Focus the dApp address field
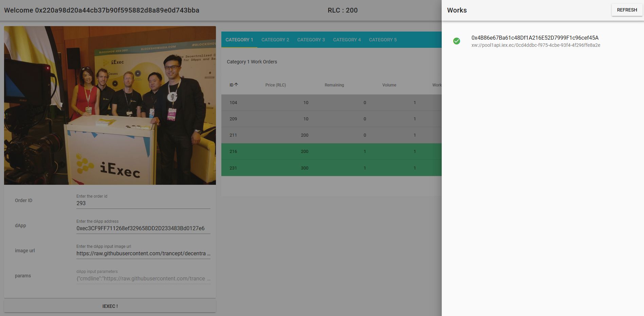Image resolution: width=644 pixels, height=316 pixels. pyautogui.click(x=143, y=228)
